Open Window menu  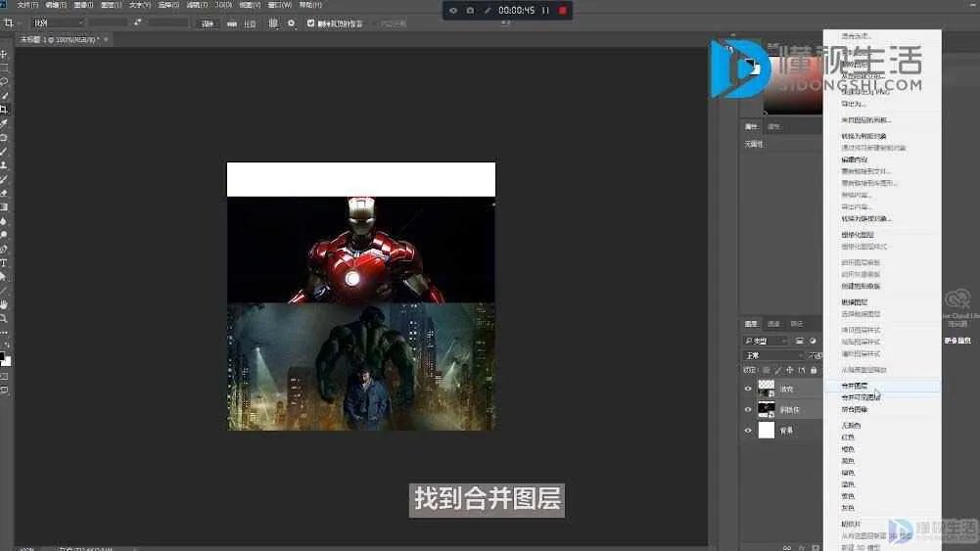click(x=279, y=5)
